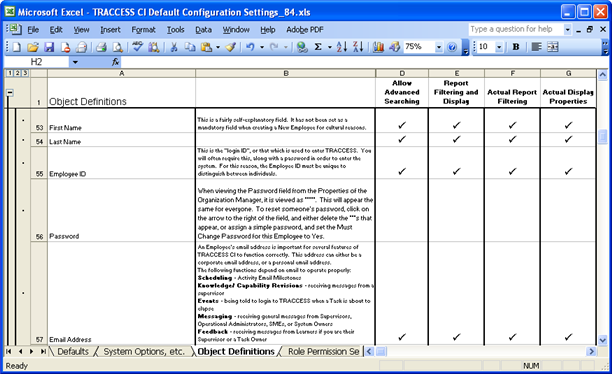612x374 pixels.
Task: Open the Name Box dropdown arrow
Action: click(75, 62)
